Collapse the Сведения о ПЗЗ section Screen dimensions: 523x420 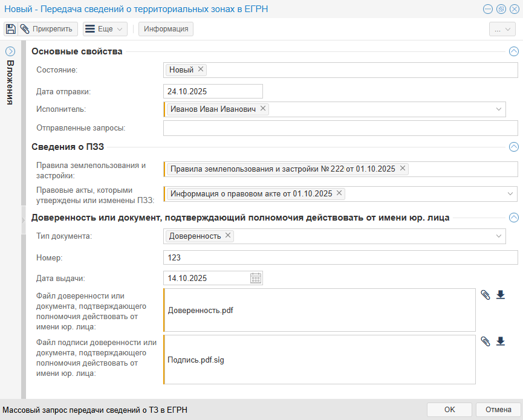513,146
